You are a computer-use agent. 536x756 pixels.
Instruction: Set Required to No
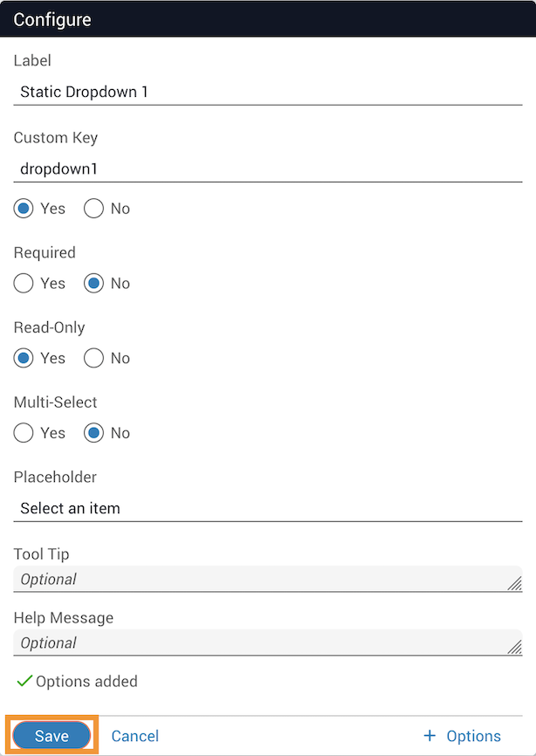(x=94, y=284)
